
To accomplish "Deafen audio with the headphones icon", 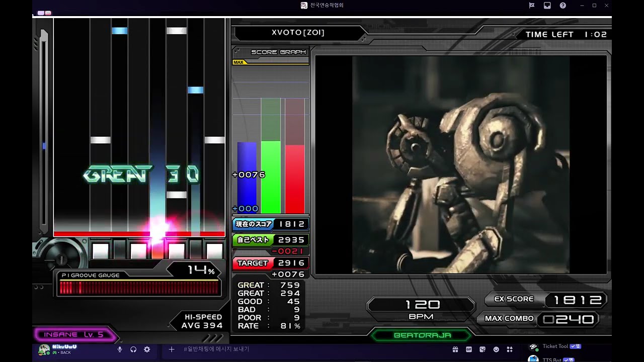I will (x=133, y=349).
